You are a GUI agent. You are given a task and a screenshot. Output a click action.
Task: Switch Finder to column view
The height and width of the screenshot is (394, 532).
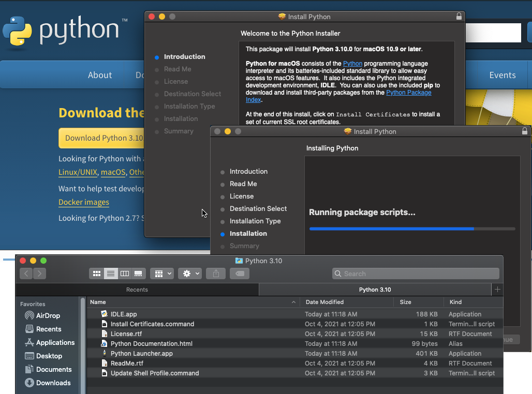pos(125,274)
